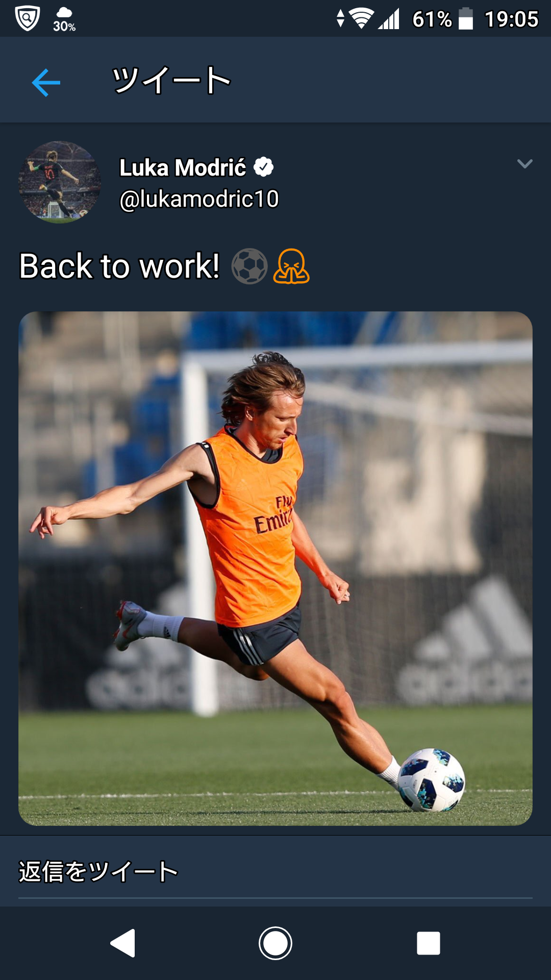Expand the tweet options chevron

[x=524, y=163]
